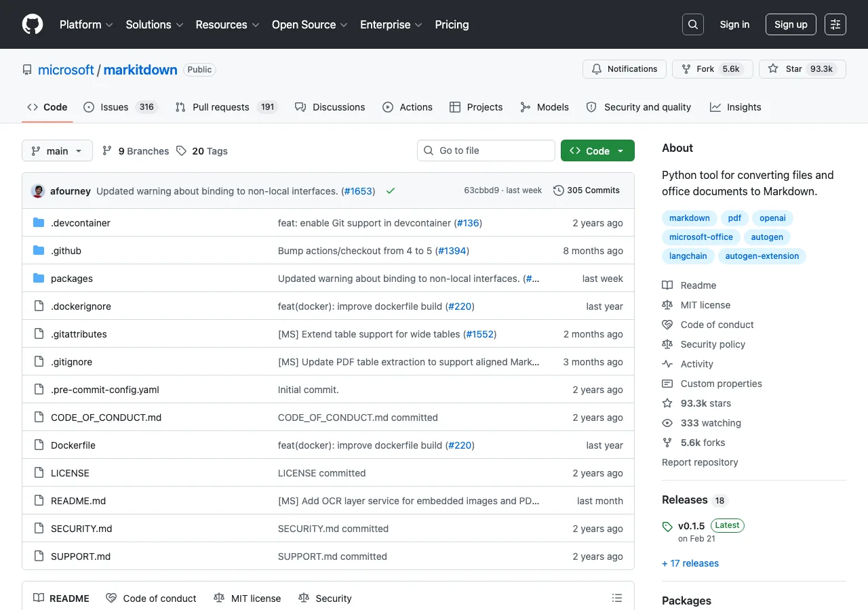Click the Activity pulse icon
This screenshot has height=610, width=868.
pos(667,364)
